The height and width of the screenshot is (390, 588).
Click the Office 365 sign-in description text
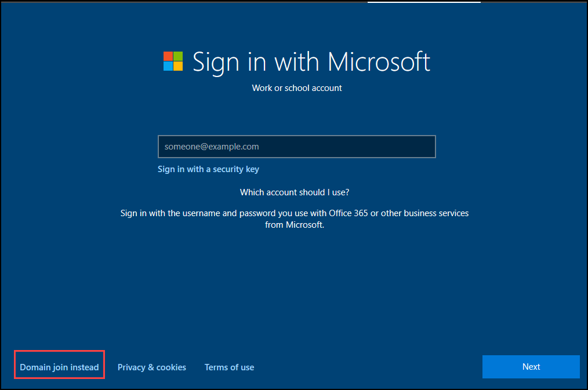tap(295, 219)
